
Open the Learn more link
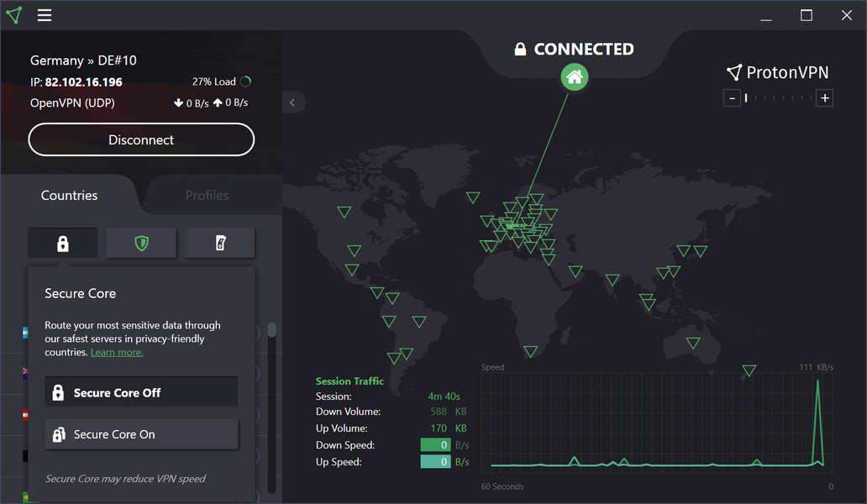click(117, 352)
